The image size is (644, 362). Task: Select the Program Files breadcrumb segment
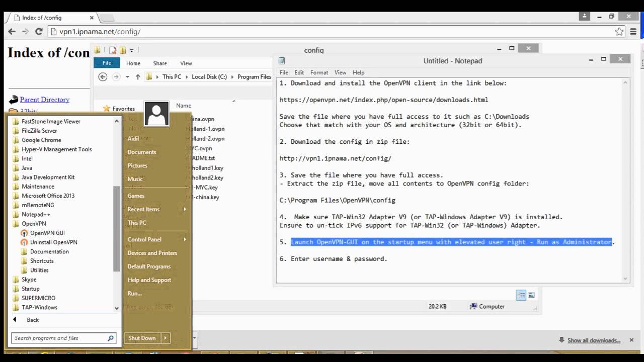click(254, 77)
